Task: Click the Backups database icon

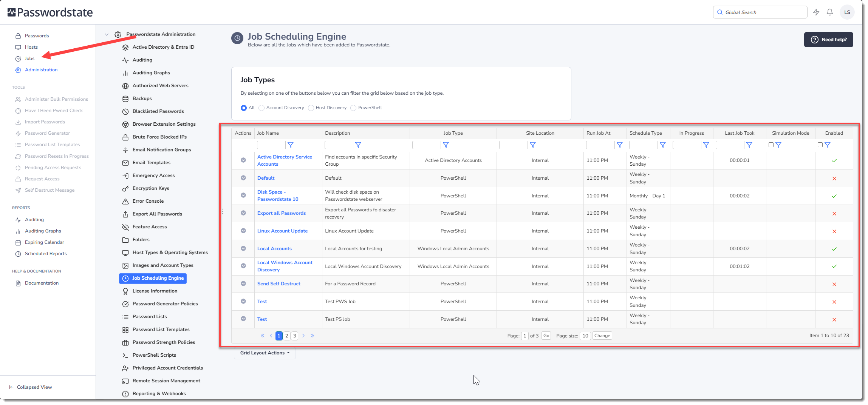Action: [125, 99]
